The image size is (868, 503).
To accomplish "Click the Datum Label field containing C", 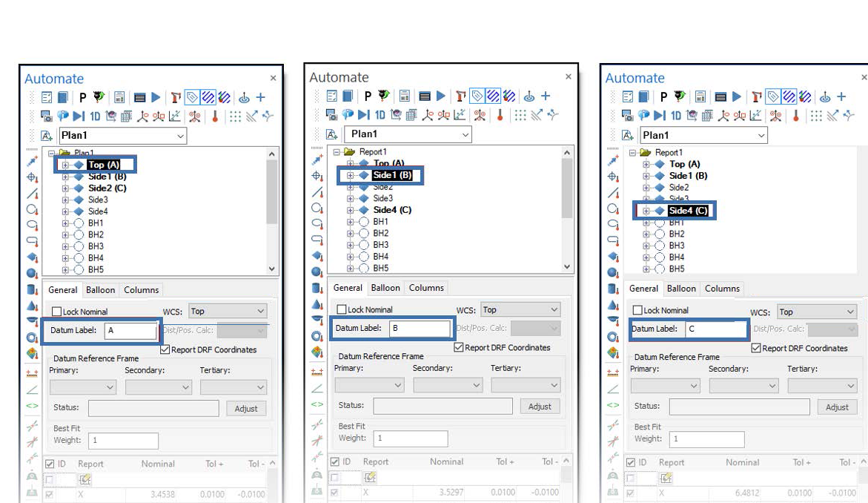I will (x=716, y=329).
